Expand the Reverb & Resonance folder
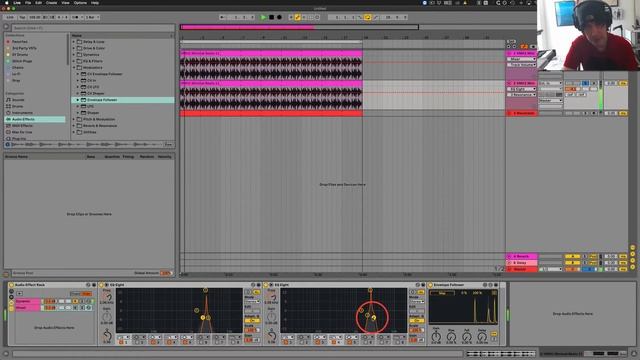640x360 pixels. click(x=74, y=126)
